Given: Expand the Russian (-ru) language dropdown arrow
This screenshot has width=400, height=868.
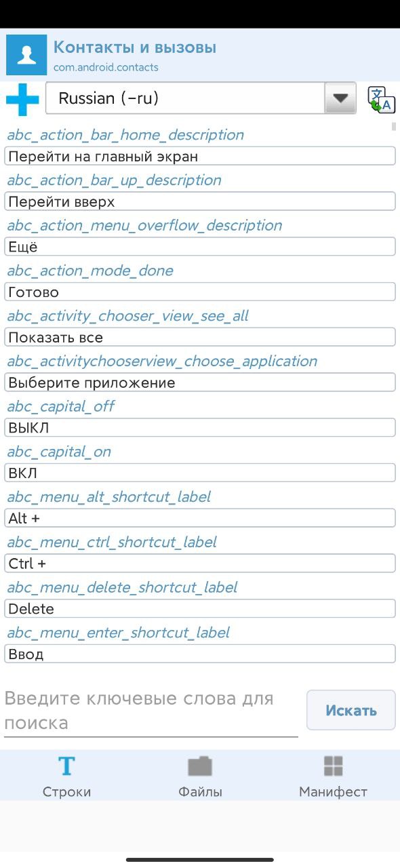Looking at the screenshot, I should 340,99.
